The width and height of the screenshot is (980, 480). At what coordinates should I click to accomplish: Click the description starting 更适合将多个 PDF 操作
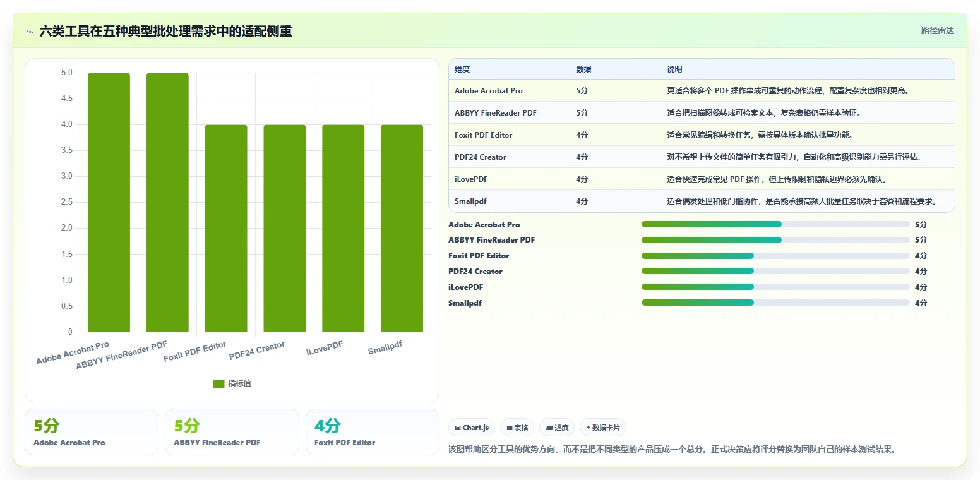point(787,91)
